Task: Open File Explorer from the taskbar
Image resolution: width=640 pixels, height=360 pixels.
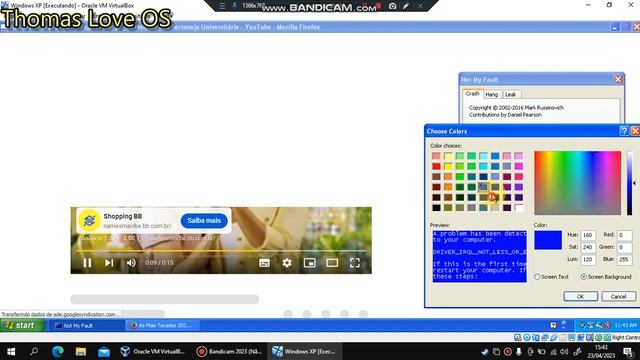Action: 81,351
